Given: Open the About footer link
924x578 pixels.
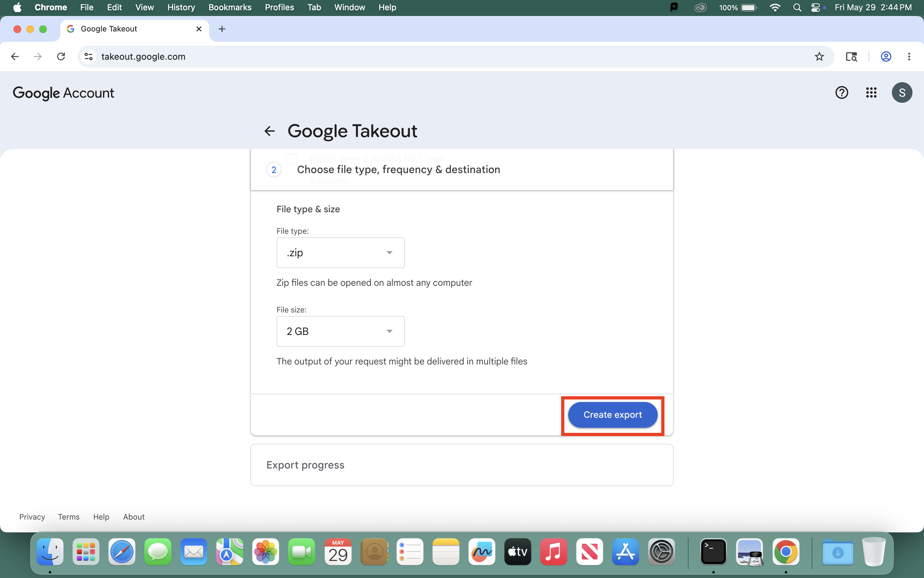Looking at the screenshot, I should [134, 517].
